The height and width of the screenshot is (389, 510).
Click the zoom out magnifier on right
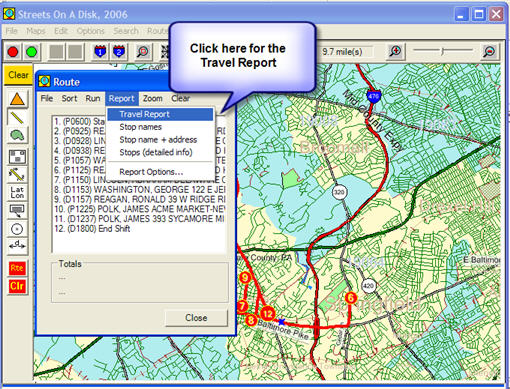click(x=489, y=51)
